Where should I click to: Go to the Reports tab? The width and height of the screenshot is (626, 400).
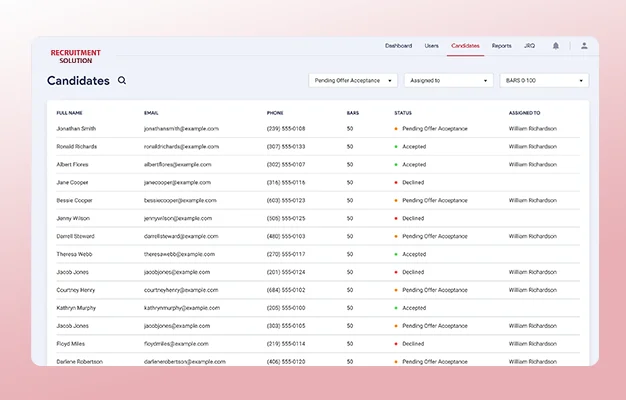pyautogui.click(x=501, y=46)
